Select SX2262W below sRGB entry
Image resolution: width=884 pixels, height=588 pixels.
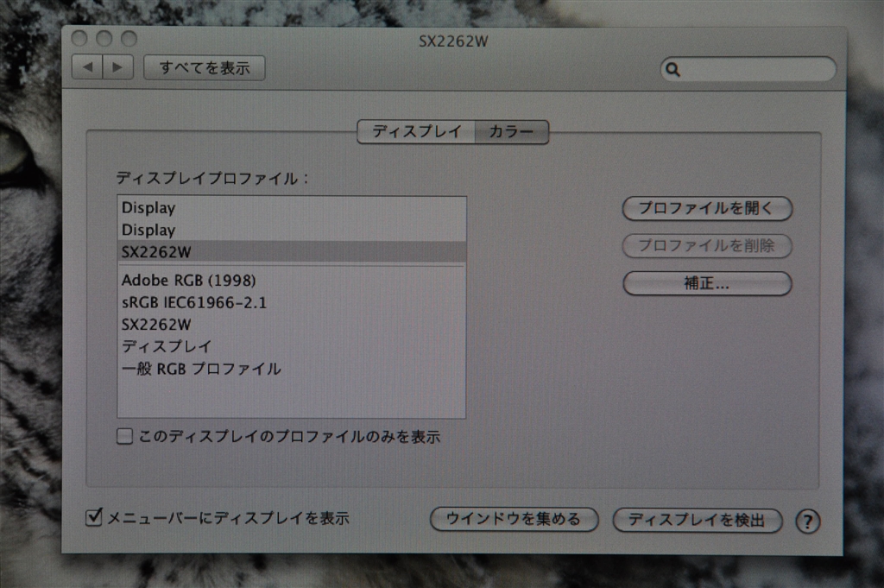292,325
